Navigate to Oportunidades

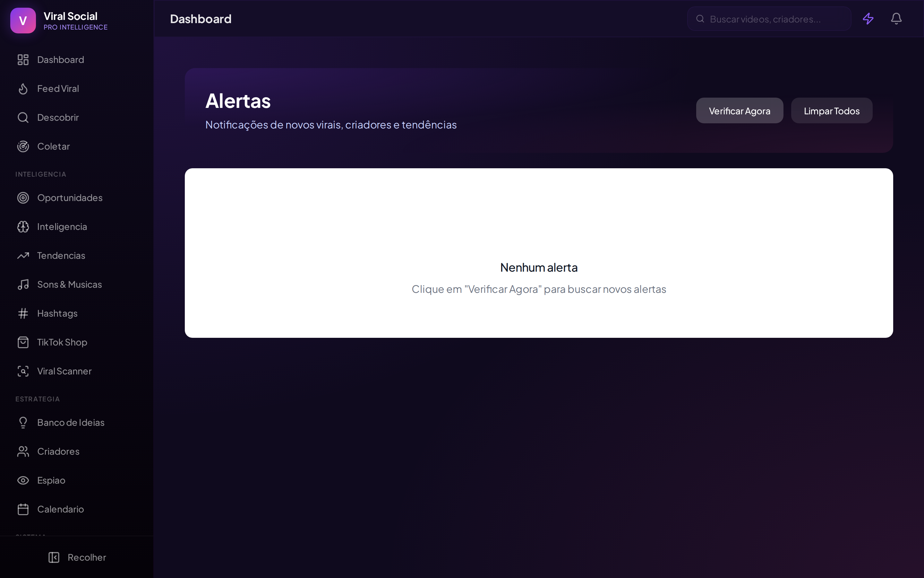(77, 197)
